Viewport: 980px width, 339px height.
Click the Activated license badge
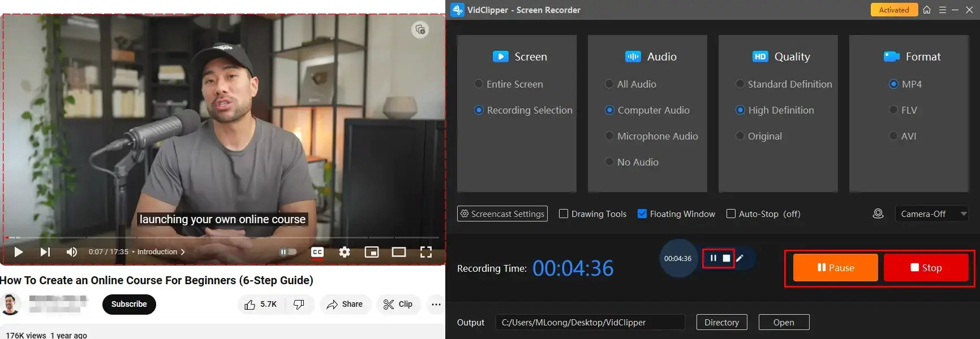894,10
